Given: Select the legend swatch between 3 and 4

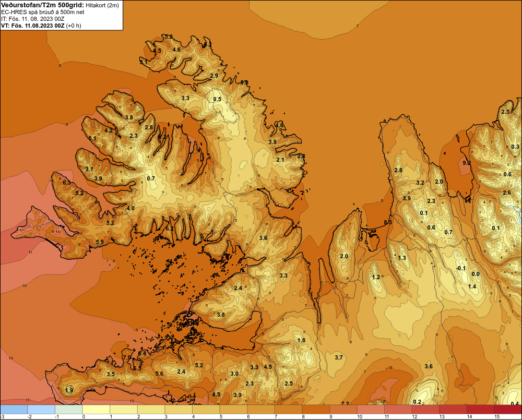Looking at the screenshot, I should click(x=179, y=409).
